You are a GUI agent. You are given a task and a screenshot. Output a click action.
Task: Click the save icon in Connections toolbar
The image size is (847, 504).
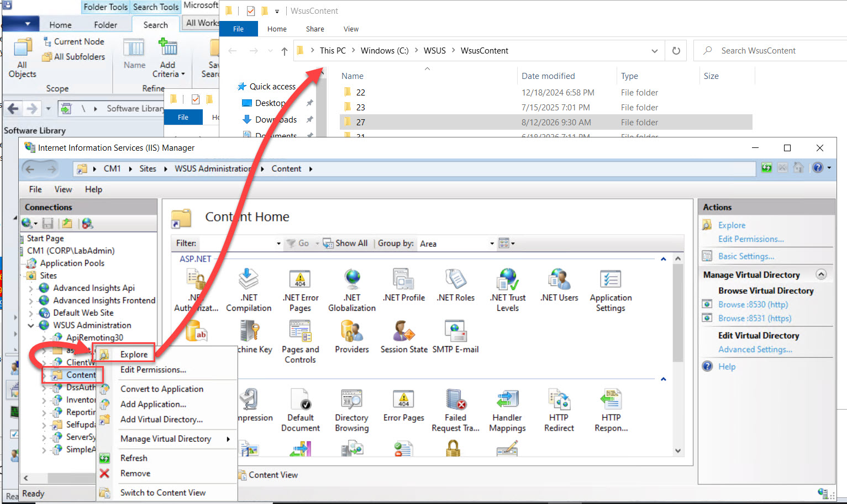[48, 223]
